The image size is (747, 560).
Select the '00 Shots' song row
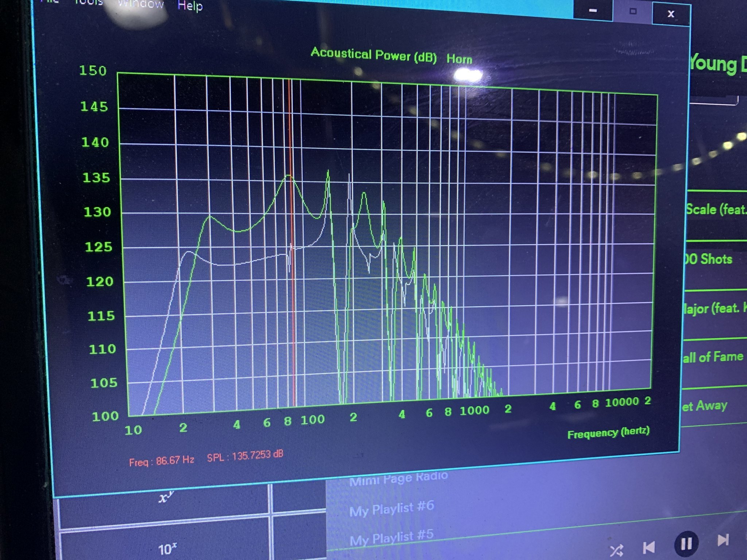(x=715, y=265)
